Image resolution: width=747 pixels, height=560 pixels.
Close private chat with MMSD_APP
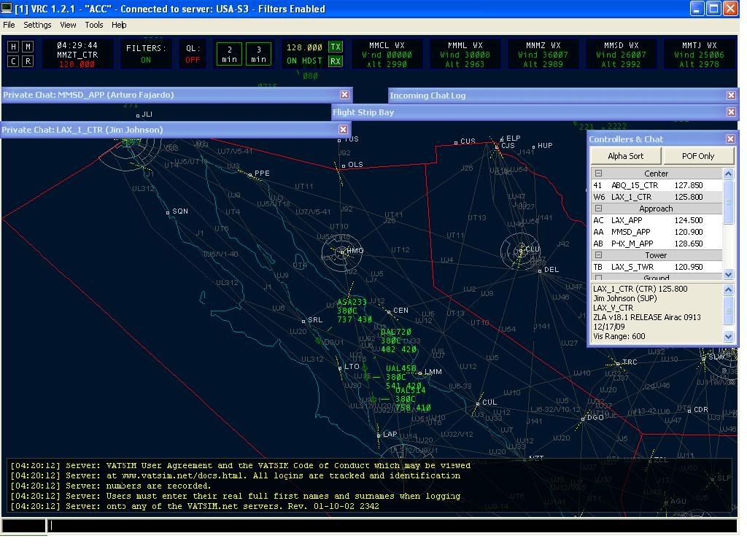pos(344,95)
